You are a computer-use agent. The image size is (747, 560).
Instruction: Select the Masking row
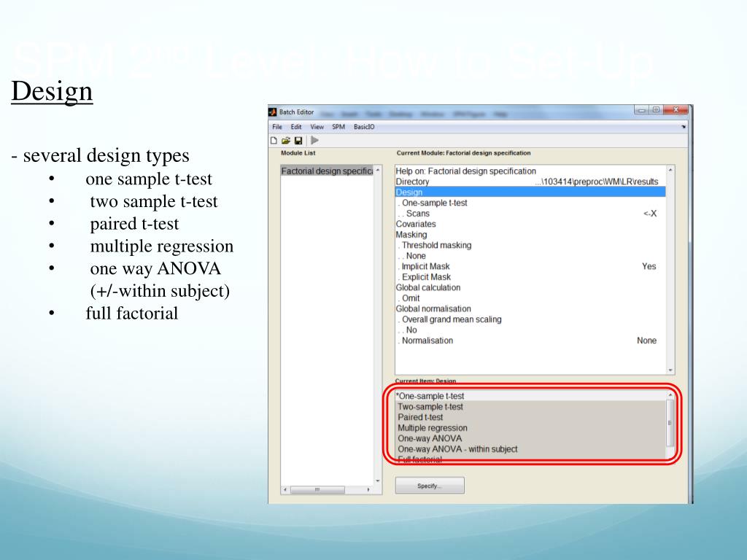(530, 234)
